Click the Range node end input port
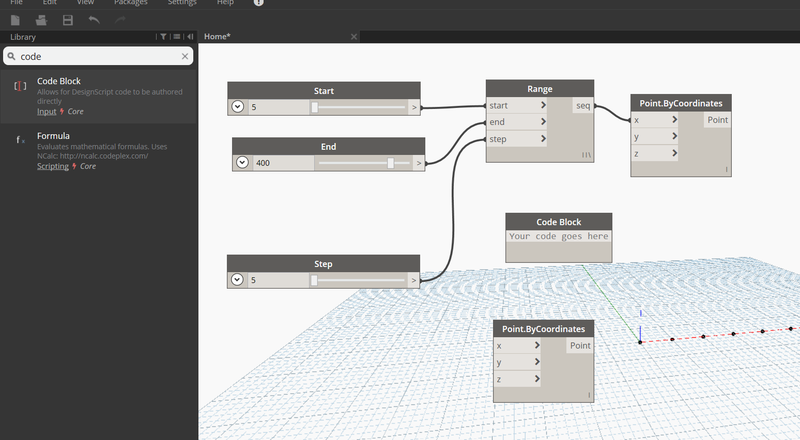800x440 pixels. [x=516, y=122]
